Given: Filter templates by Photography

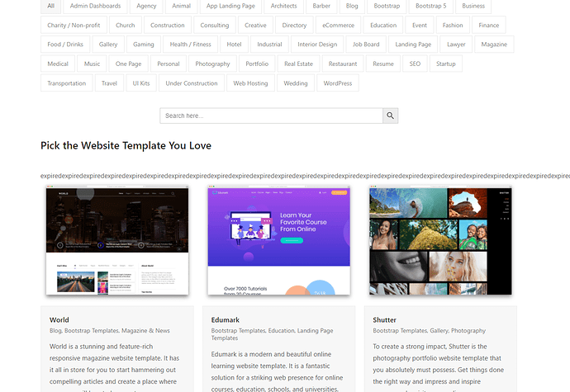Looking at the screenshot, I should pyautogui.click(x=213, y=64).
